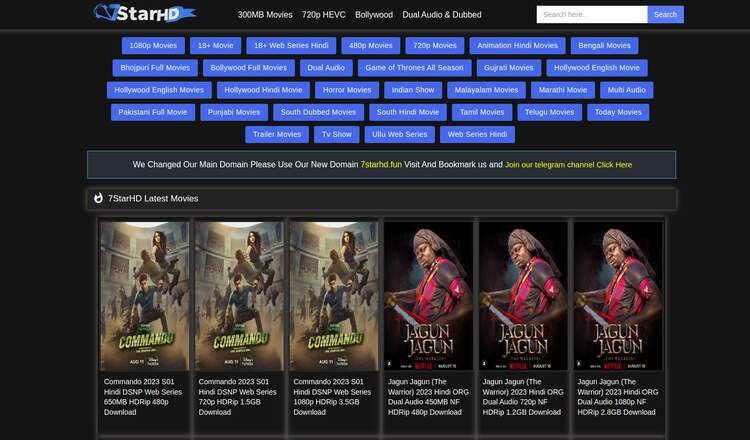750x440 pixels.
Task: Open the Marathi Movie category
Action: tap(563, 90)
